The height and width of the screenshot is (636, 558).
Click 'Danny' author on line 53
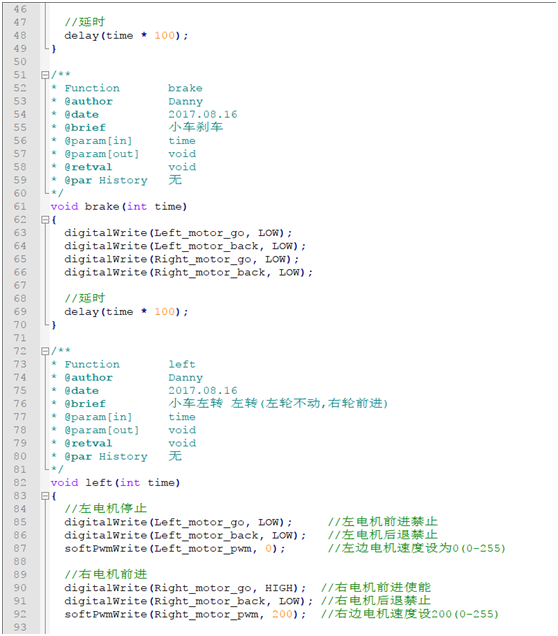coord(185,102)
